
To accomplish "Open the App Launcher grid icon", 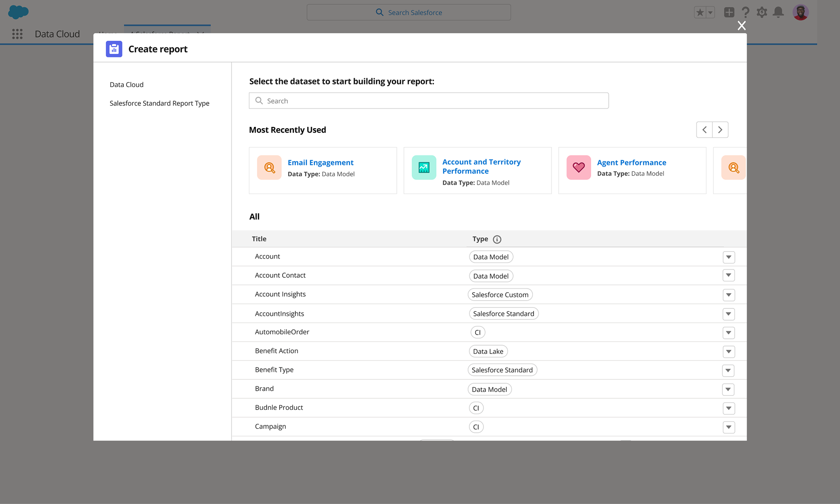I will (x=17, y=34).
